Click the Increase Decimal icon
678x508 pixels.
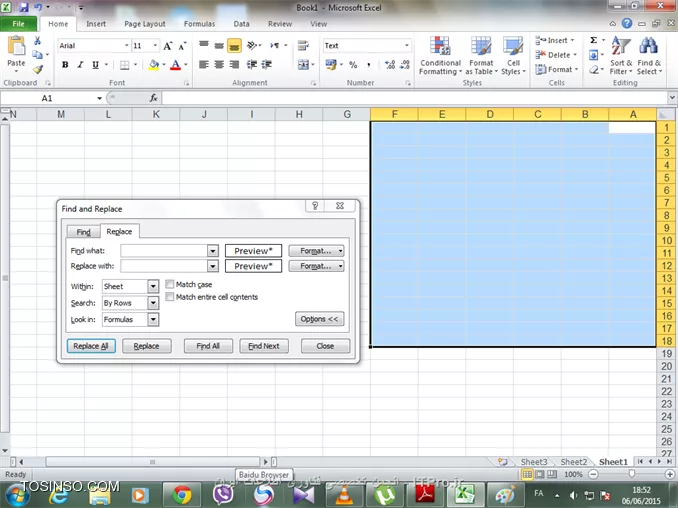pos(390,65)
